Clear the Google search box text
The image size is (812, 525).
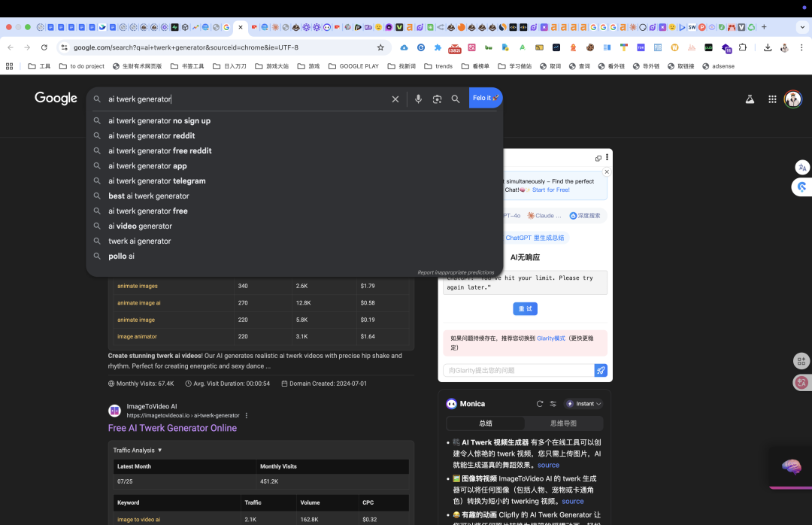tap(395, 99)
